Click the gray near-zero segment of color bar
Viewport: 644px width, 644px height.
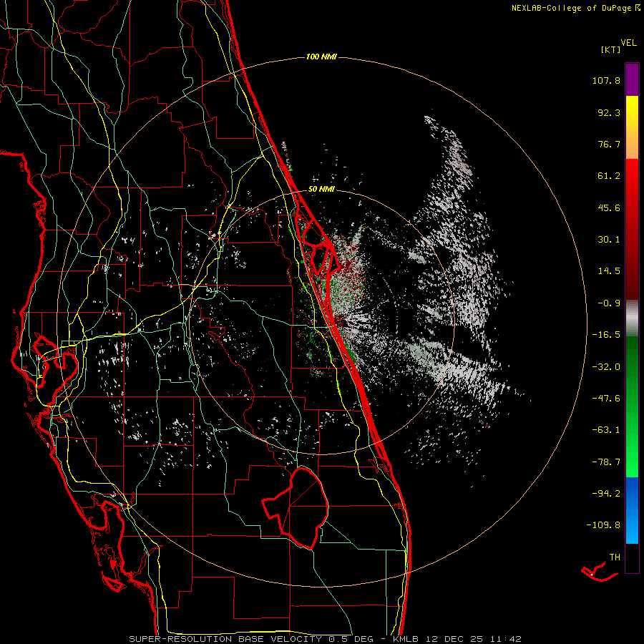[632, 318]
